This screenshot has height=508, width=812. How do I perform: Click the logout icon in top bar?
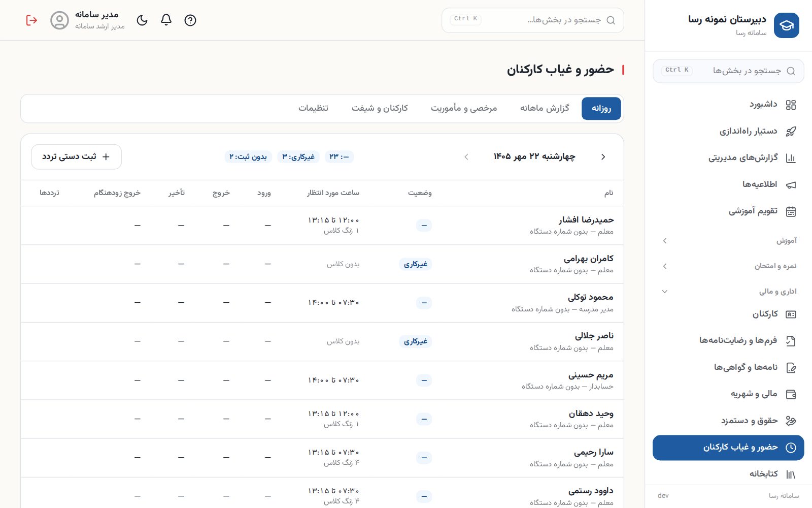pyautogui.click(x=31, y=20)
